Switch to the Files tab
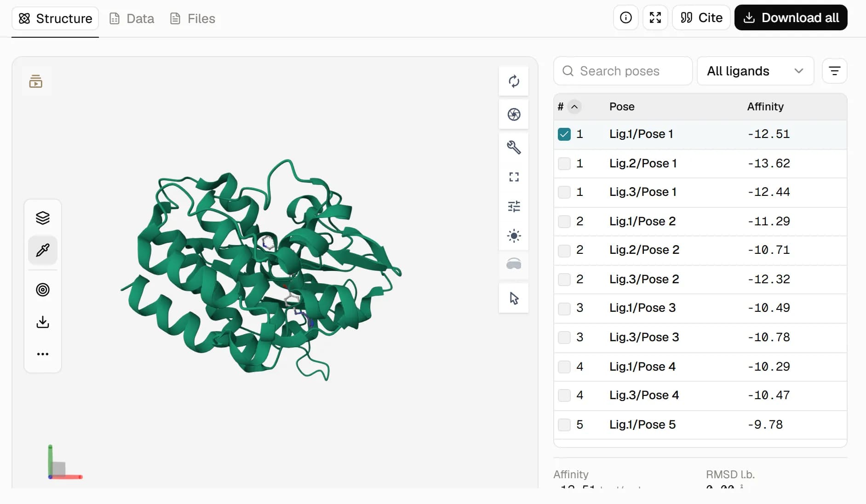The height and width of the screenshot is (504, 866). click(193, 18)
